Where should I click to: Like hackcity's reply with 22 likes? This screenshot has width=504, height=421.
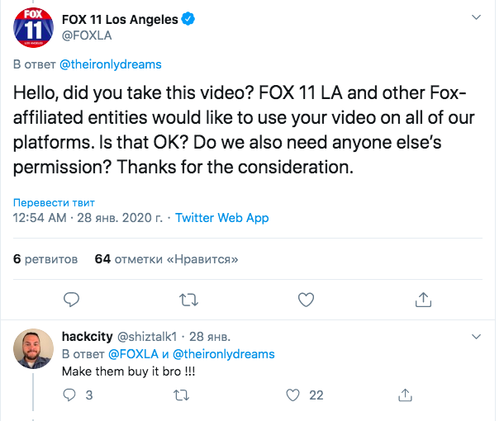(x=291, y=395)
